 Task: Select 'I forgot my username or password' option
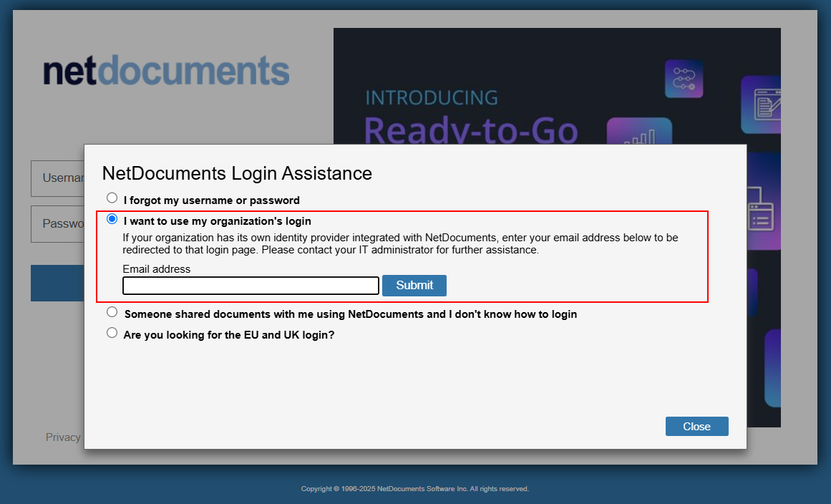112,198
